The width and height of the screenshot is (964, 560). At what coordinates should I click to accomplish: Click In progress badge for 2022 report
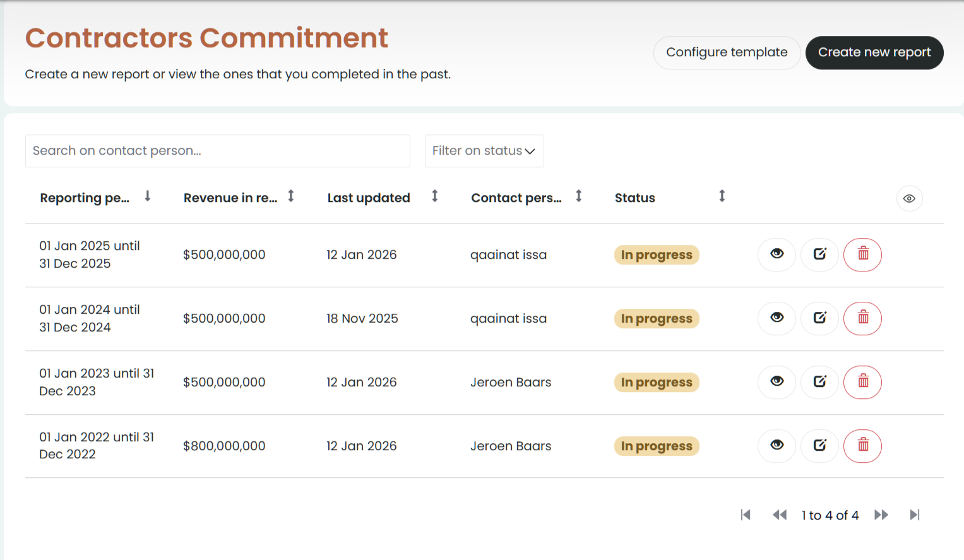pos(657,446)
